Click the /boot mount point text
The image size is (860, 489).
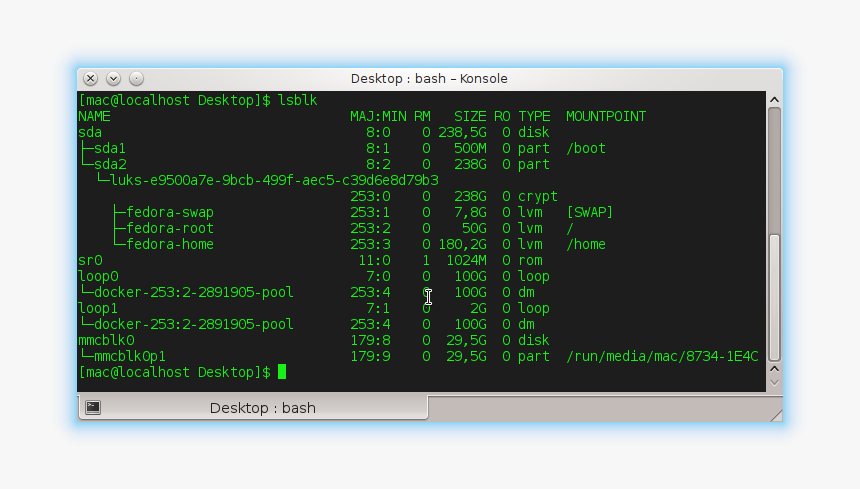[585, 148]
